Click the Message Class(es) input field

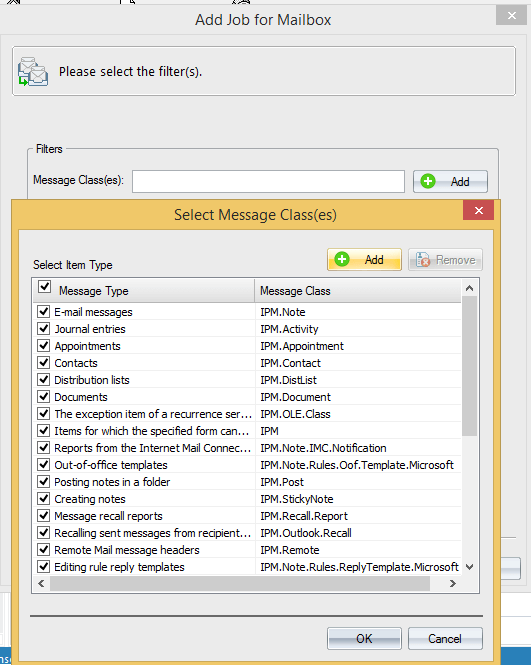coord(268,182)
